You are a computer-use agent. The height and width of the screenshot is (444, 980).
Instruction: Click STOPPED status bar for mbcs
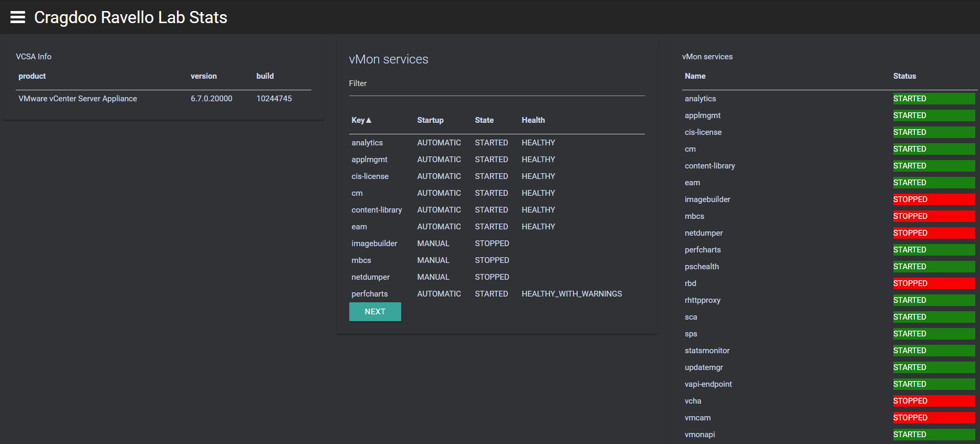pos(934,216)
